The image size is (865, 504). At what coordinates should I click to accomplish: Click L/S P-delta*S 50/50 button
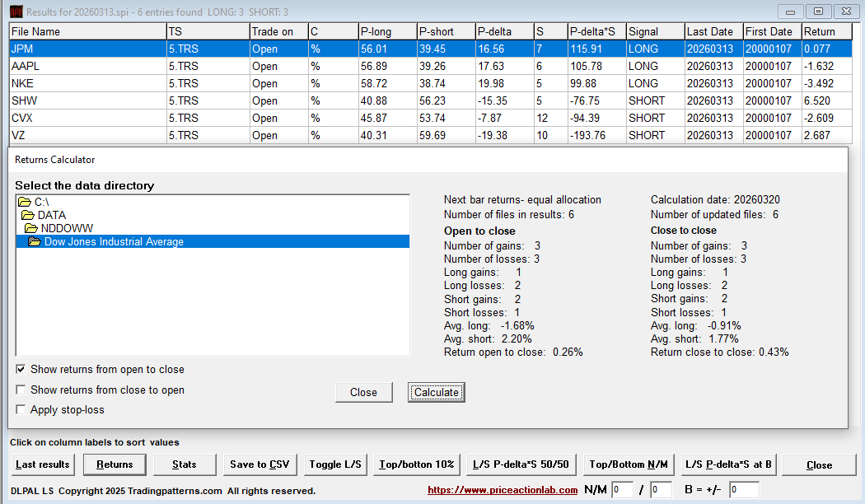click(521, 464)
